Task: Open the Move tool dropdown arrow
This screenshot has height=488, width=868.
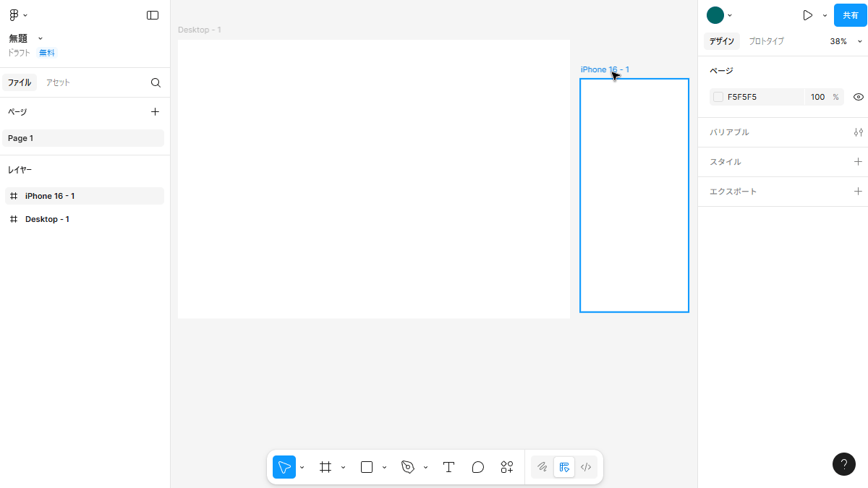Action: pos(302,467)
